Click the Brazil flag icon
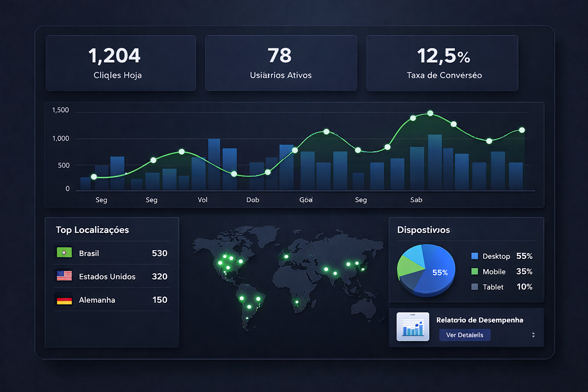 (x=64, y=253)
